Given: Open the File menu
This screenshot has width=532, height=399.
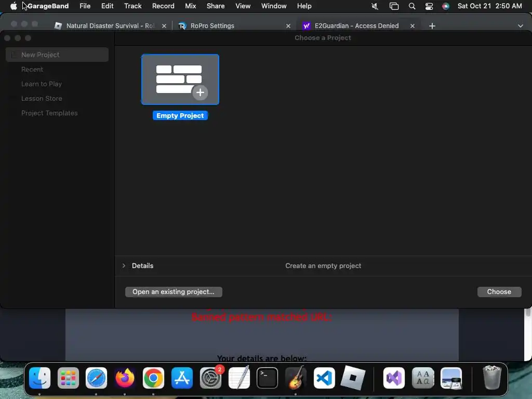Looking at the screenshot, I should tap(85, 6).
